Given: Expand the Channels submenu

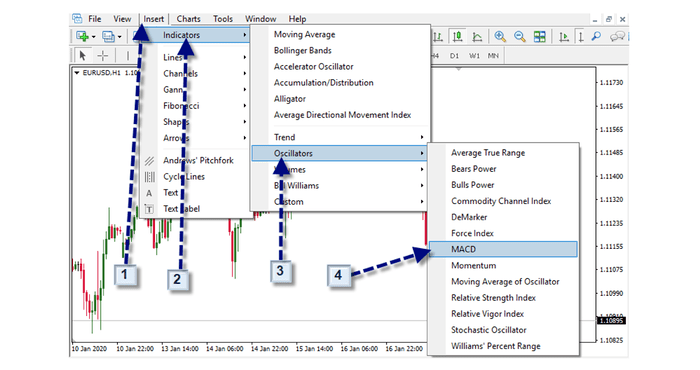Looking at the screenshot, I should tap(195, 73).
